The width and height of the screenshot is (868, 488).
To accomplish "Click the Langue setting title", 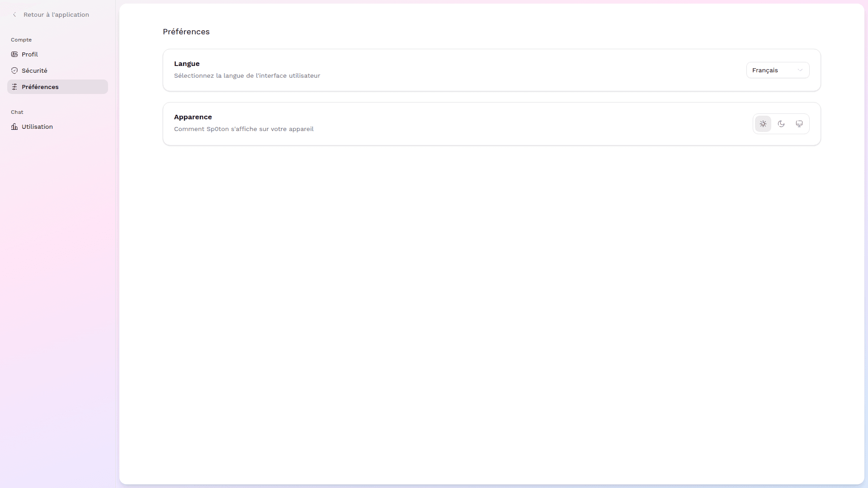I will pyautogui.click(x=187, y=64).
